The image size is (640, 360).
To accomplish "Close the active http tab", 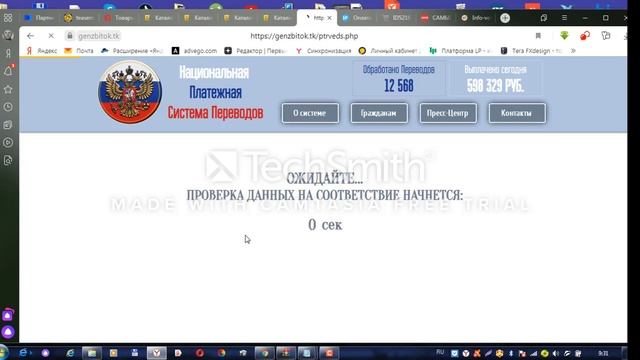I will pos(329,18).
